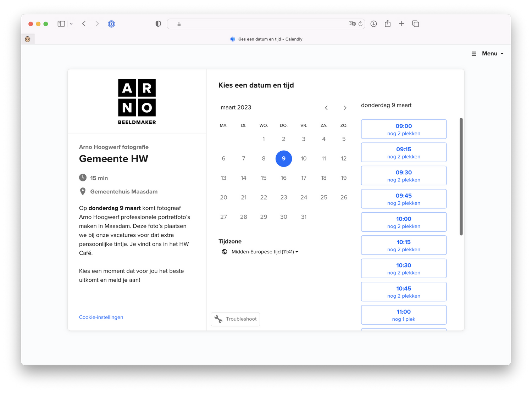The height and width of the screenshot is (393, 532).
Task: Open sidebar options dropdown arrow
Action: point(71,24)
